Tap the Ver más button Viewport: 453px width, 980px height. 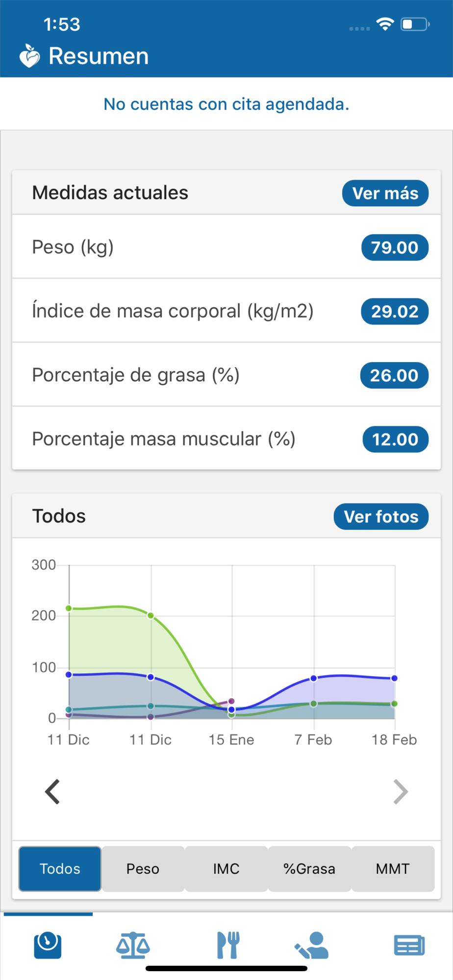click(x=385, y=193)
